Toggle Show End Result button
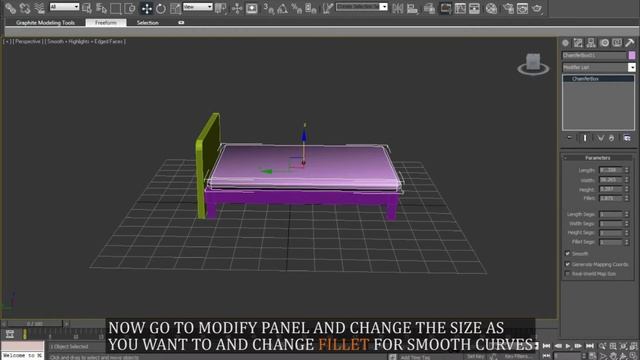Viewport: 640px width, 360px height. pos(585,138)
